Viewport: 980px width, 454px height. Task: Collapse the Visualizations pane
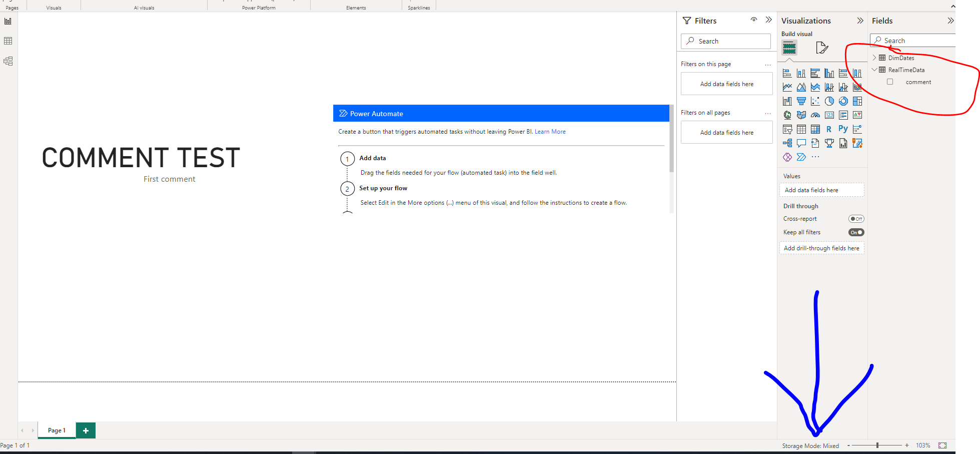tap(860, 21)
